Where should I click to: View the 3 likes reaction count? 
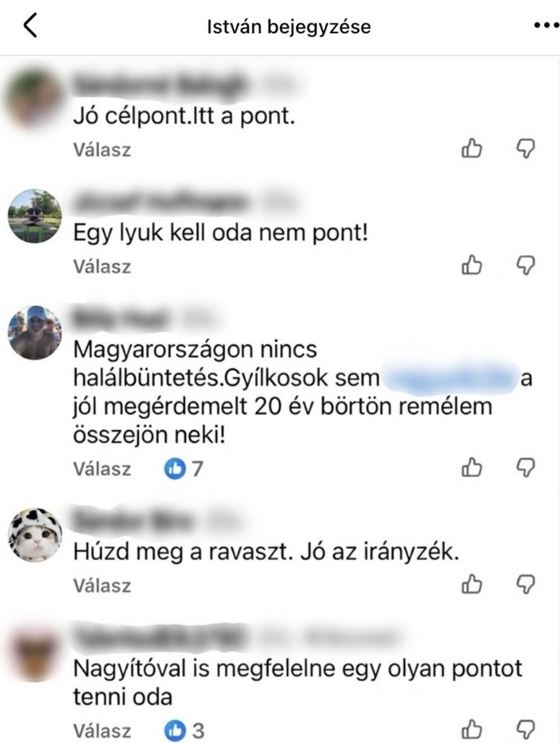(x=184, y=731)
